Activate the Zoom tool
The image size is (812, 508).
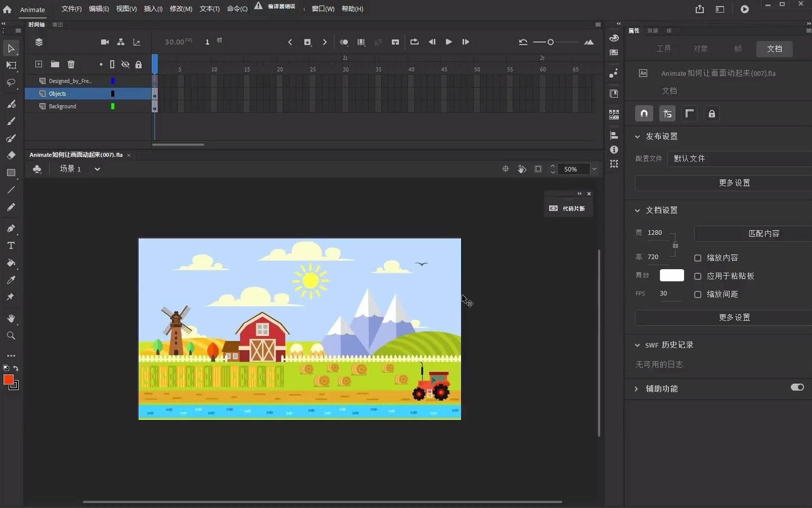11,335
